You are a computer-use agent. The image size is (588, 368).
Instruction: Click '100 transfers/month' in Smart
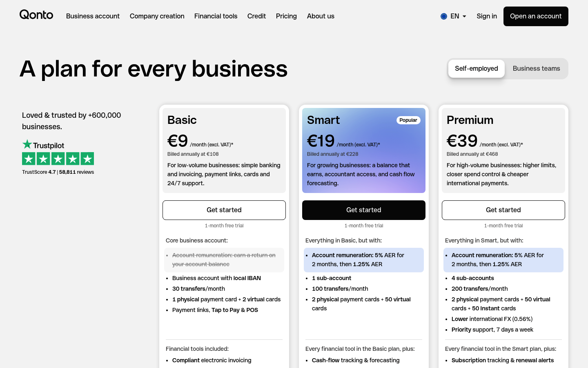pos(340,289)
